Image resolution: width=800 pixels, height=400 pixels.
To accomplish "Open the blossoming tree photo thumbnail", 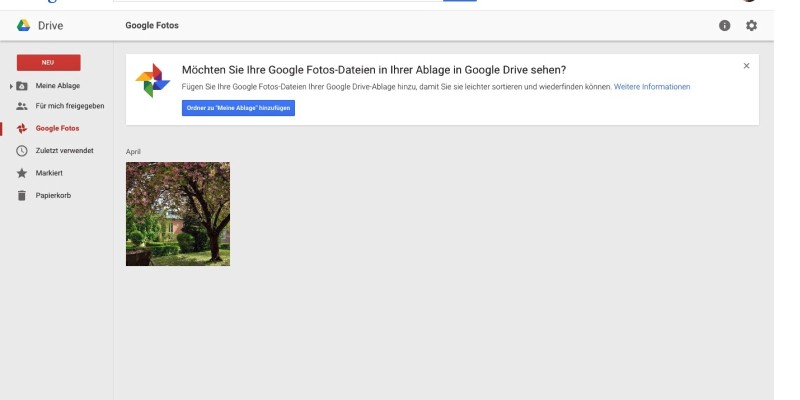I will click(x=178, y=214).
